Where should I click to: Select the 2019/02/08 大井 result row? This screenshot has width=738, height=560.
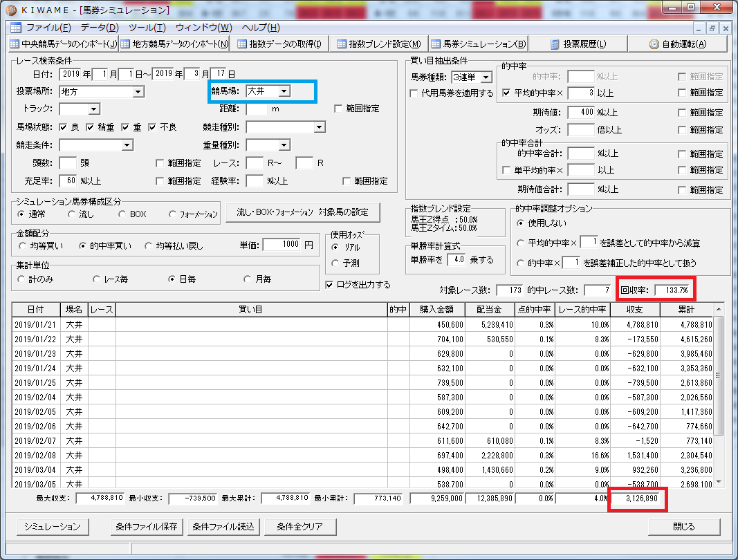[x=362, y=456]
